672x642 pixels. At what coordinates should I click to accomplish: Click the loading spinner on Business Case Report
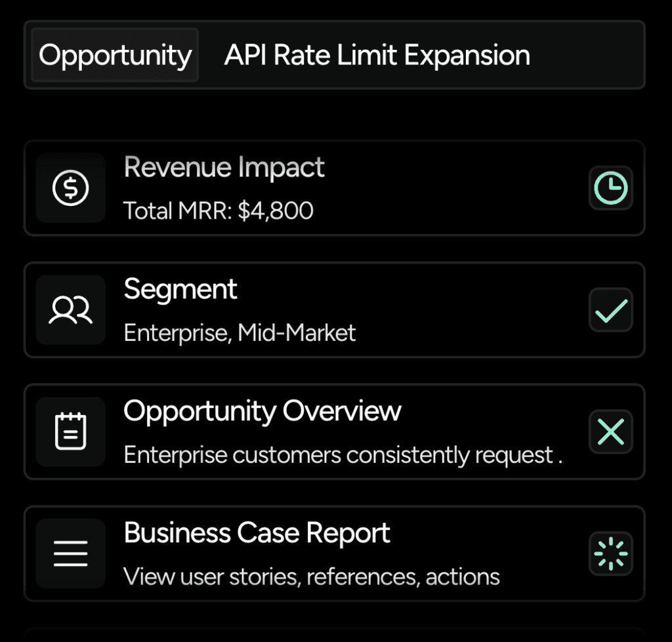[x=611, y=553]
